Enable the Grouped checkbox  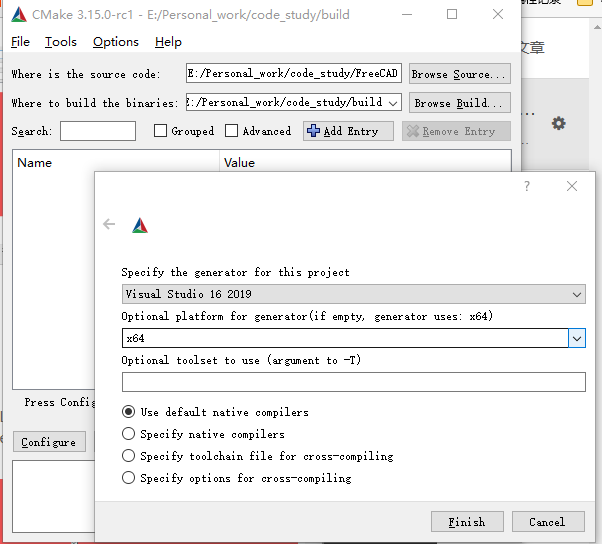coord(160,131)
